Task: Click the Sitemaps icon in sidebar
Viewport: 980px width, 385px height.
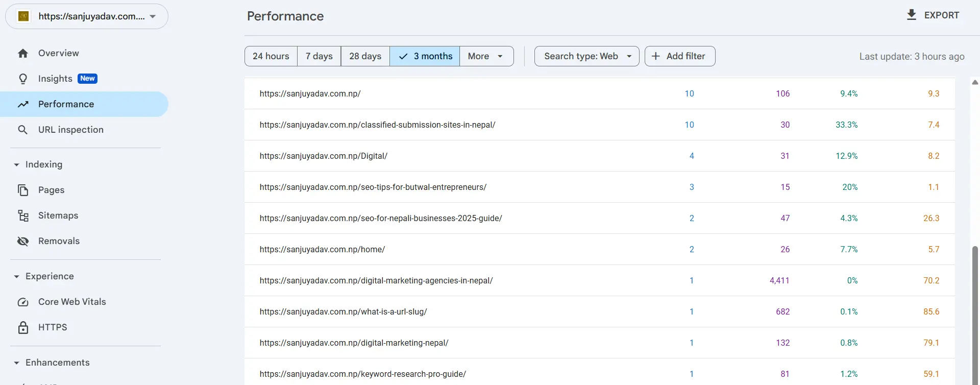Action: coord(23,215)
